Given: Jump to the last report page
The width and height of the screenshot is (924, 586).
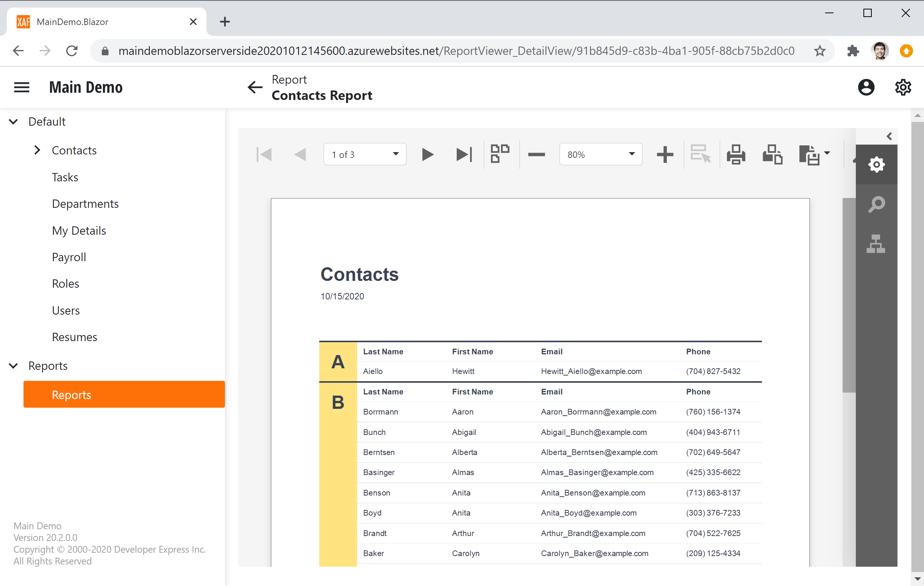Looking at the screenshot, I should pos(464,154).
